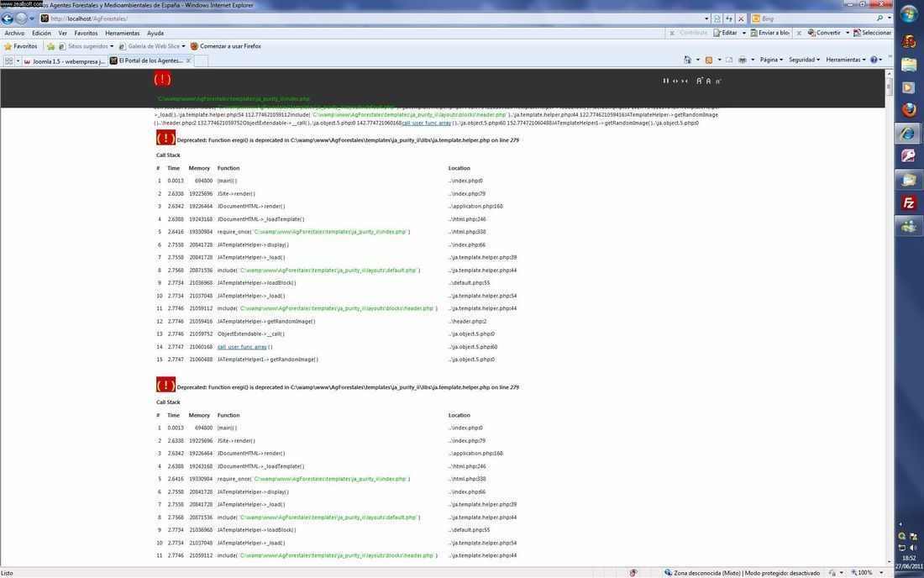Open a new blank tab
The image size is (924, 578).
click(x=201, y=61)
